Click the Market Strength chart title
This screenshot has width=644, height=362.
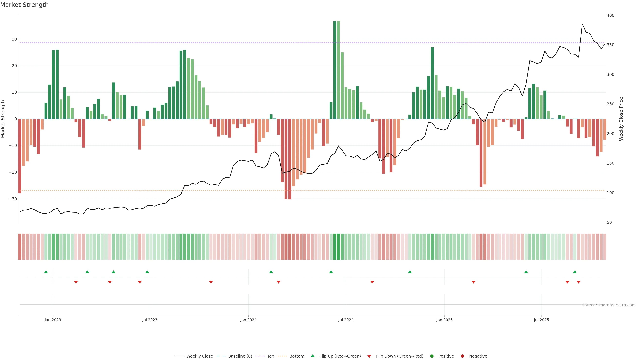(24, 5)
